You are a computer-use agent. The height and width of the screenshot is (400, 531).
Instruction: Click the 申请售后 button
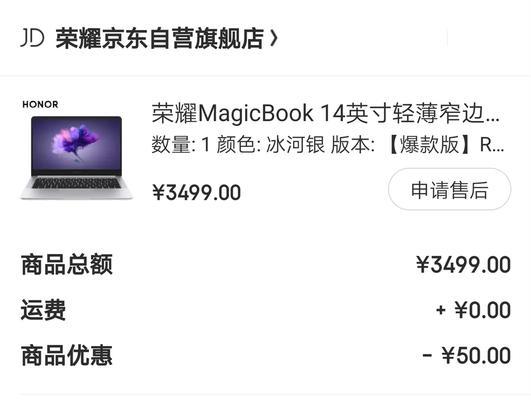coord(449,190)
